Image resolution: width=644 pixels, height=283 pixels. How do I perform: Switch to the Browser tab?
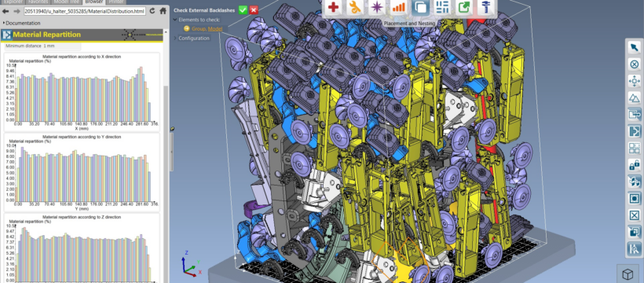point(94,2)
